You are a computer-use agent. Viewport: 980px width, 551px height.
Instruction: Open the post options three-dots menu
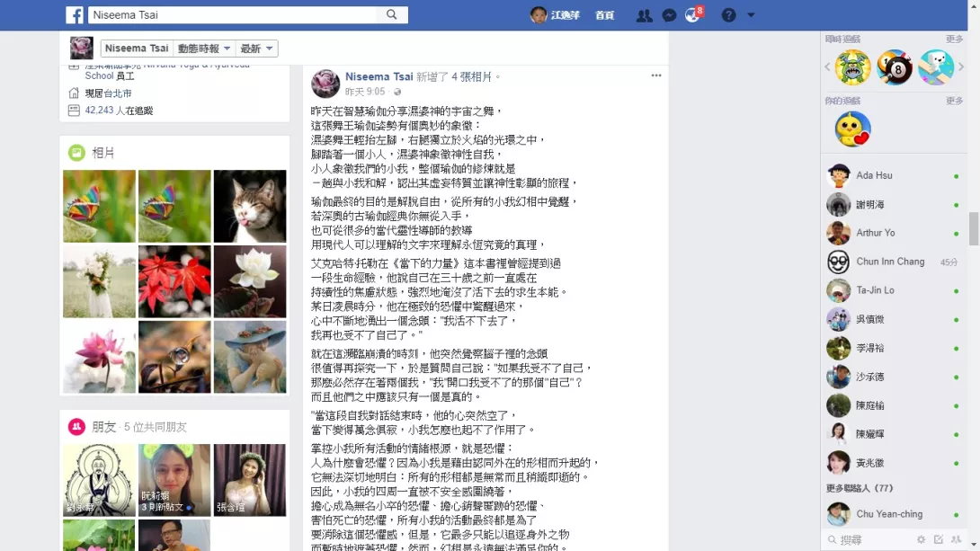[655, 76]
